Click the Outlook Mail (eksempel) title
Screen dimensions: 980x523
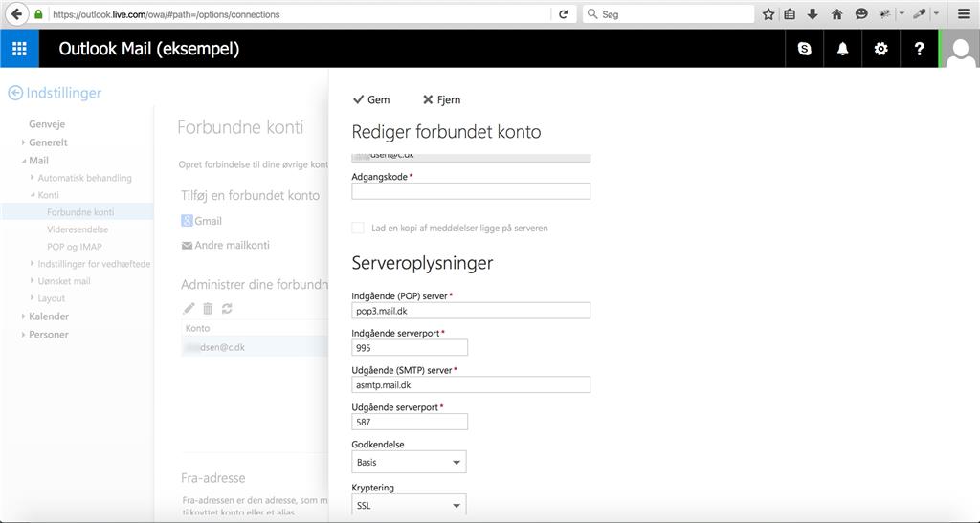pos(148,49)
